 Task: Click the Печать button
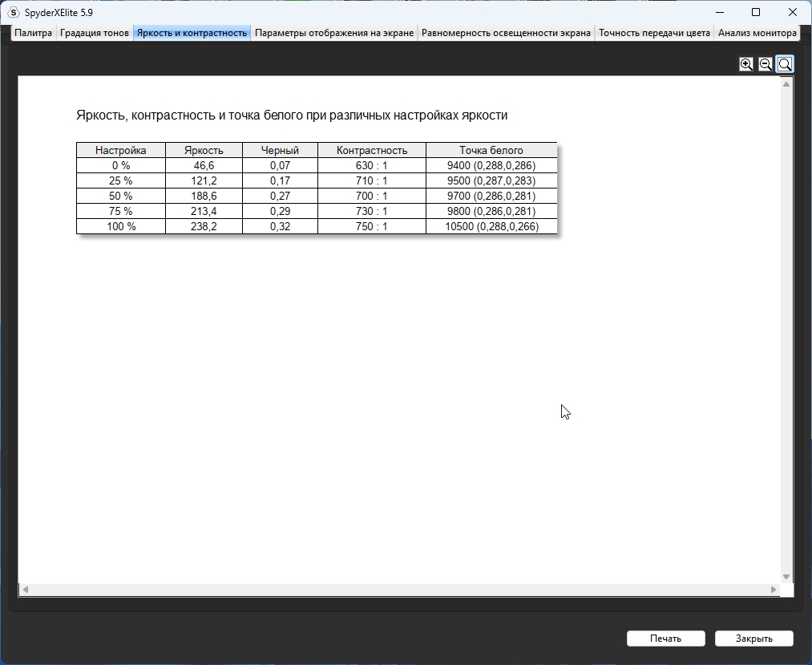(x=665, y=639)
